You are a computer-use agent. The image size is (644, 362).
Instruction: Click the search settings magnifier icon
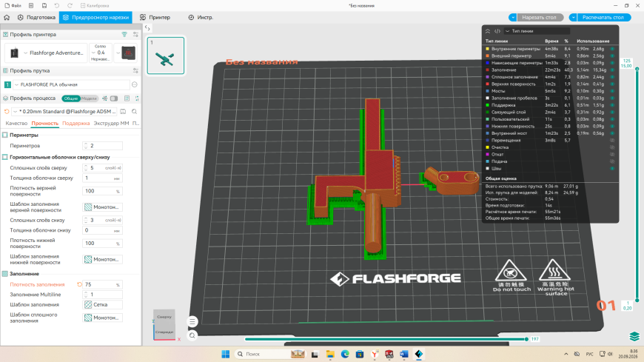click(134, 111)
